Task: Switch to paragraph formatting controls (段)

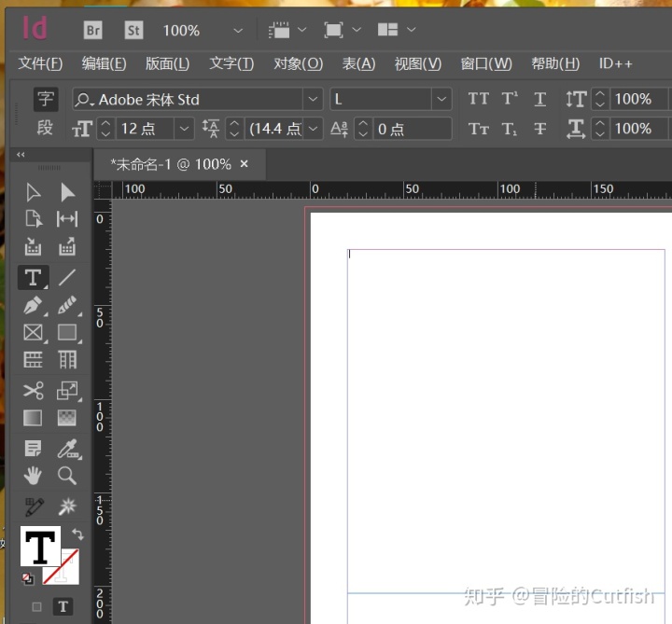Action: coord(45,128)
